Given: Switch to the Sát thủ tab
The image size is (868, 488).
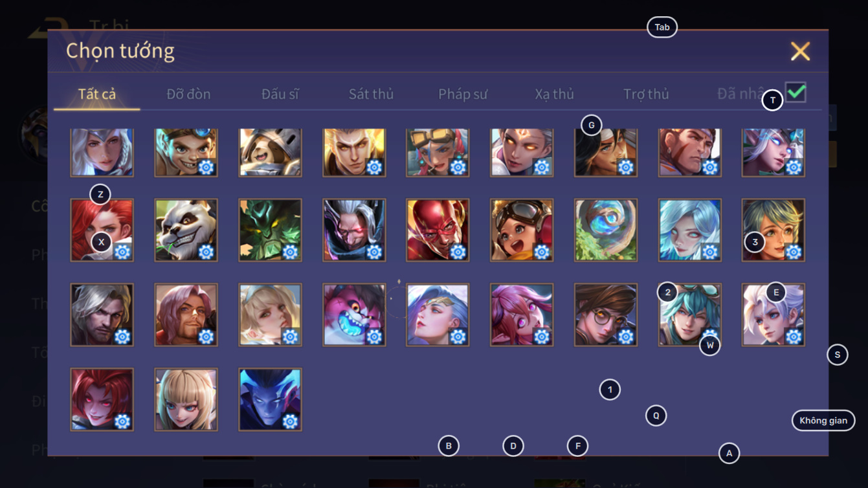Looking at the screenshot, I should point(371,94).
